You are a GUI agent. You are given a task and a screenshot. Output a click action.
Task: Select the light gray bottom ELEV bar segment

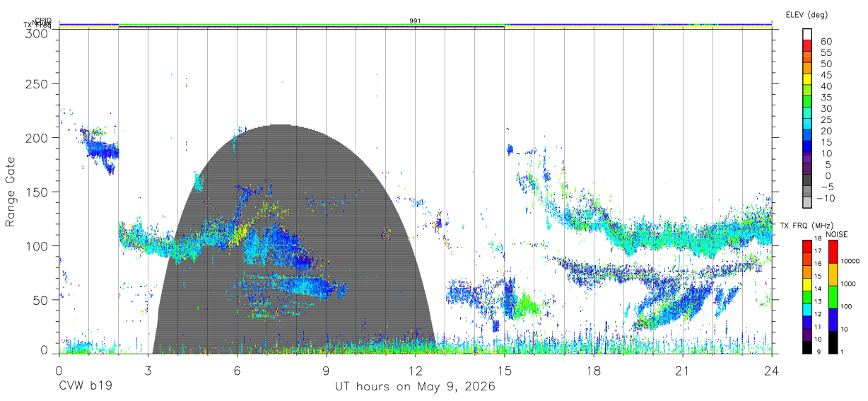tap(808, 203)
